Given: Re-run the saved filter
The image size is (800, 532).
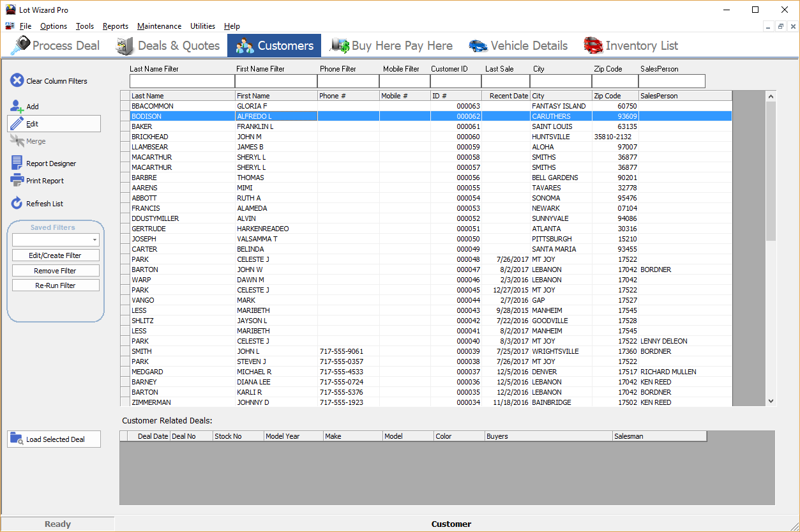Looking at the screenshot, I should 56,285.
